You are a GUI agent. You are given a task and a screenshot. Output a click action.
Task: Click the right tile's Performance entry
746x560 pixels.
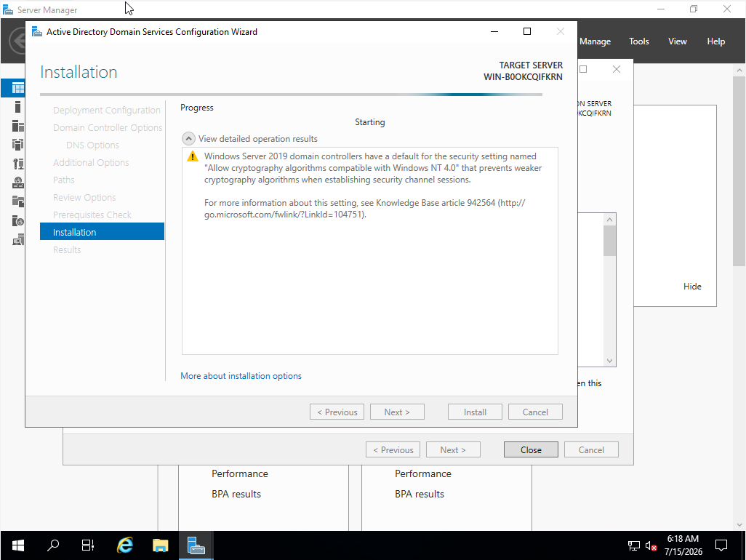(x=423, y=474)
